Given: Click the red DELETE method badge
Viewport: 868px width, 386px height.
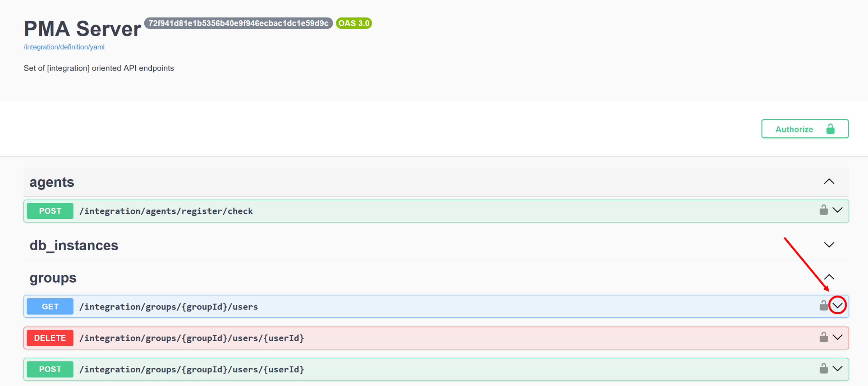Looking at the screenshot, I should [x=50, y=338].
